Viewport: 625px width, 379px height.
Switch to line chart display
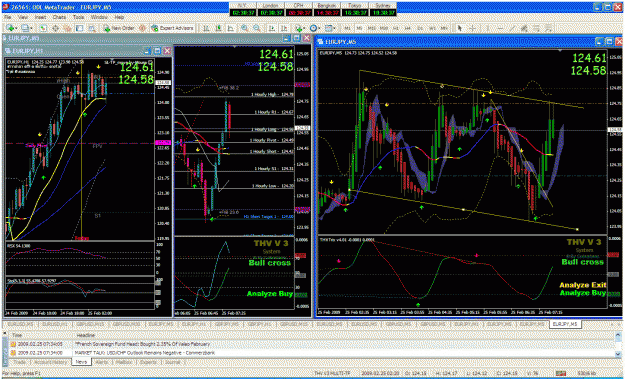tap(230, 28)
